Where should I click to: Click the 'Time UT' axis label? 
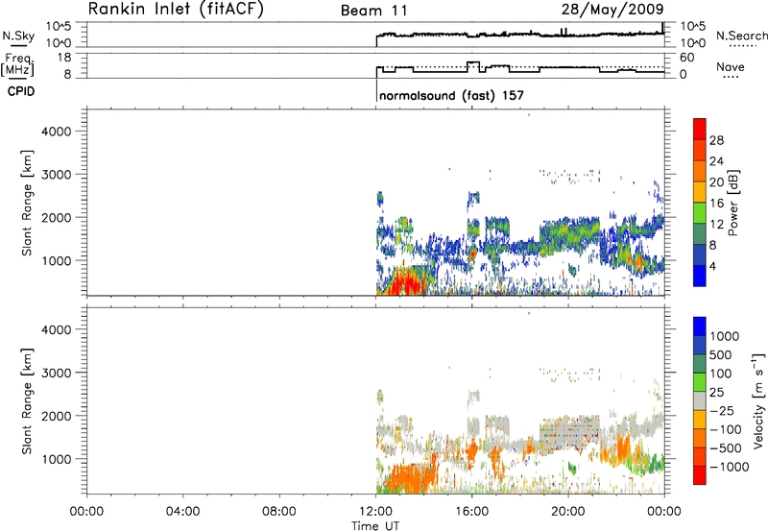pyautogui.click(x=375, y=526)
